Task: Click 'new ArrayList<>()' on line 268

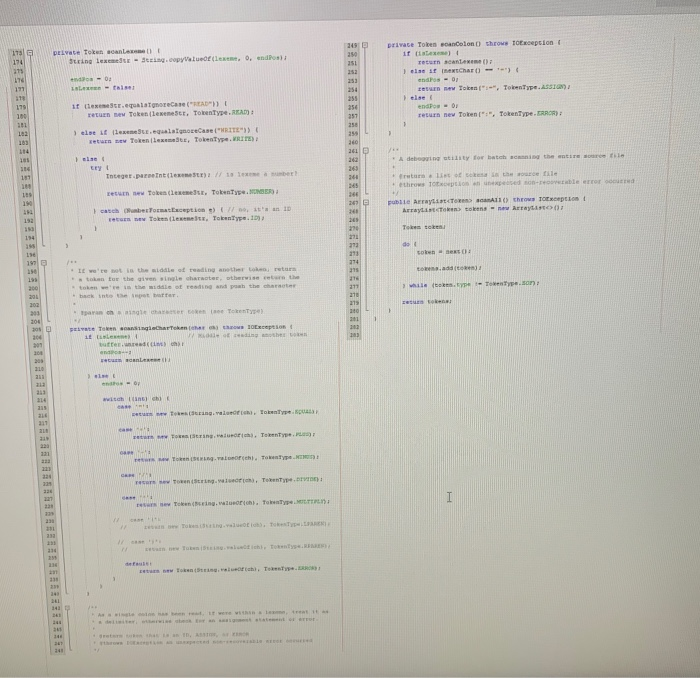Action: [x=530, y=208]
